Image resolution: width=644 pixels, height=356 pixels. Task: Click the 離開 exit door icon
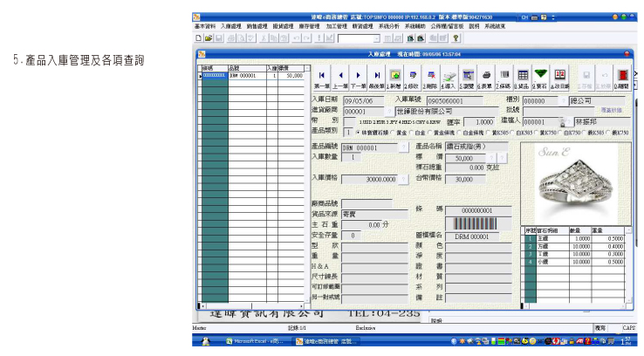point(621,78)
